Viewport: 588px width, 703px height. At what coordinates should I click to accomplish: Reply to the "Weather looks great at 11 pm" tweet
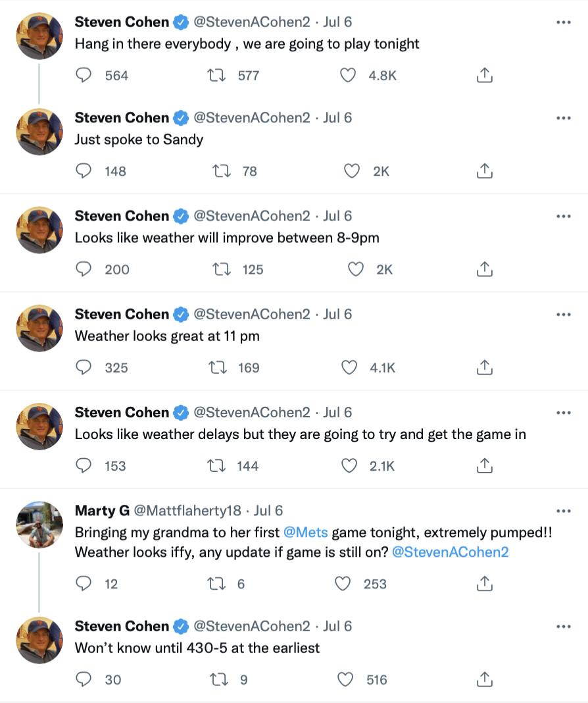(x=84, y=367)
